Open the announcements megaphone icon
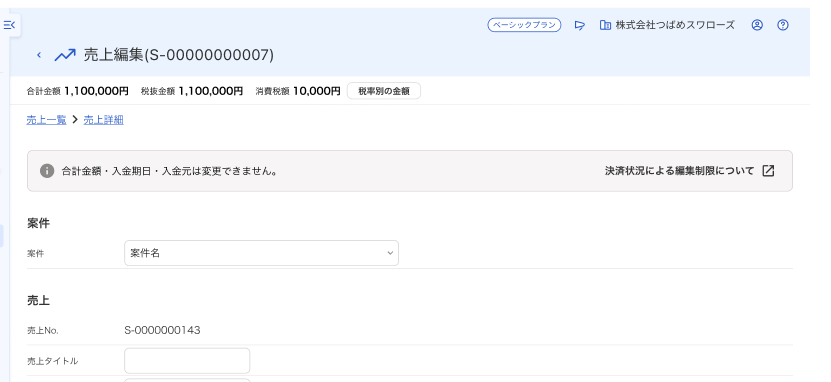This screenshot has height=382, width=831. (x=580, y=25)
